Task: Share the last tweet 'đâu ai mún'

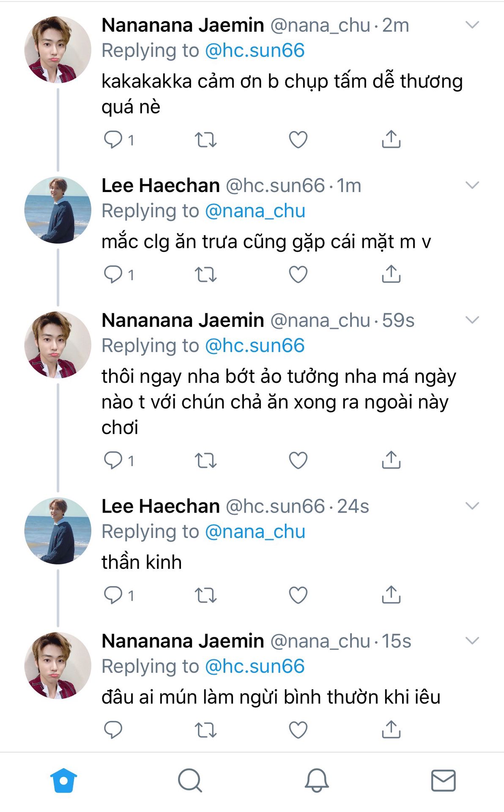Action: coord(391,730)
